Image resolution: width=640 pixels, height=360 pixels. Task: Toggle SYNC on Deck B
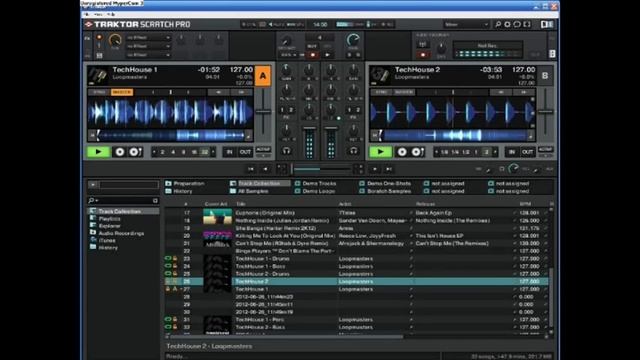[381, 92]
